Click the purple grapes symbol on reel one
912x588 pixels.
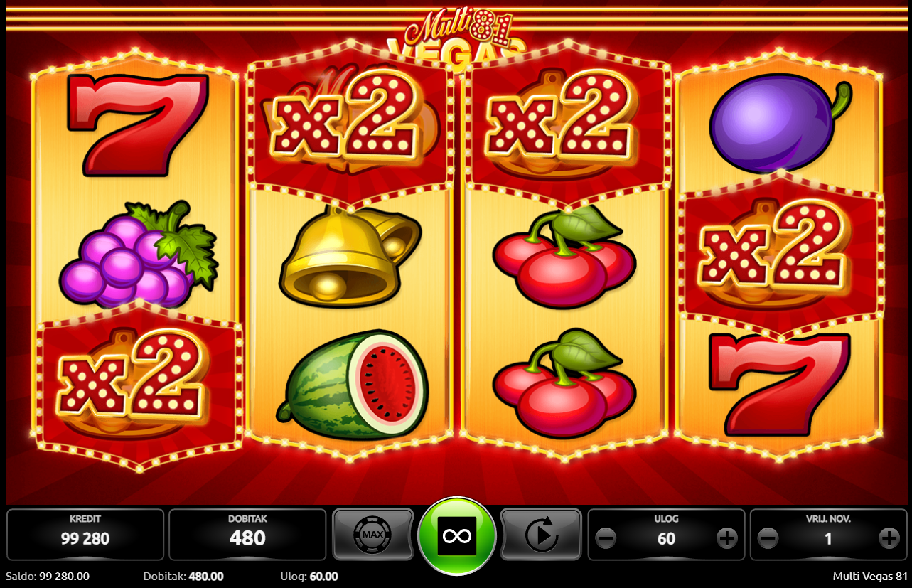[138, 254]
